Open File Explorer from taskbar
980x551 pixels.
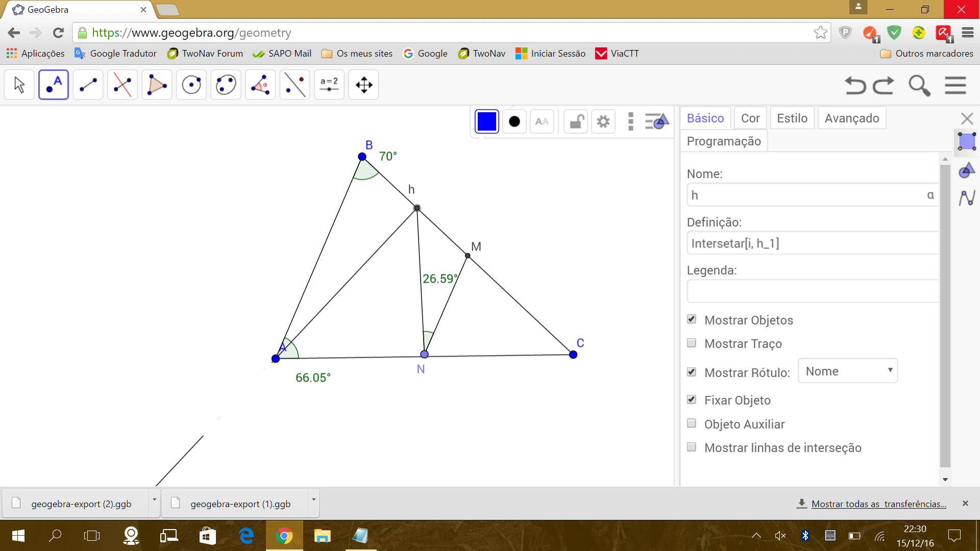(x=322, y=536)
